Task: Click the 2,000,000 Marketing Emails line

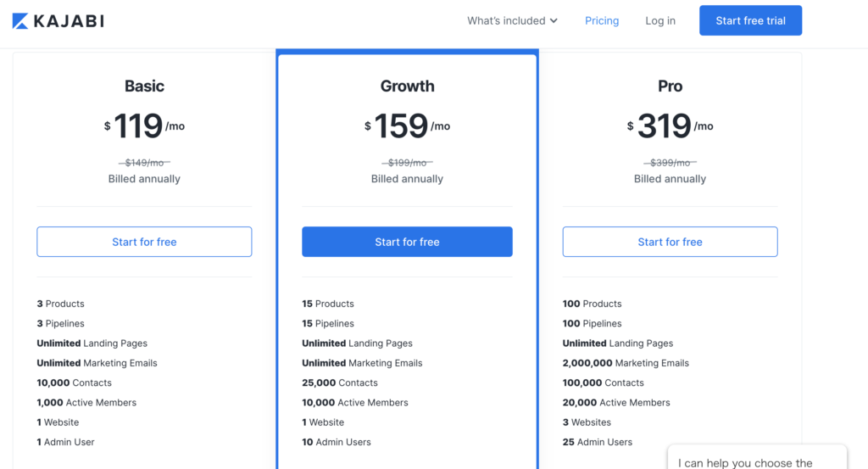Action: (626, 363)
